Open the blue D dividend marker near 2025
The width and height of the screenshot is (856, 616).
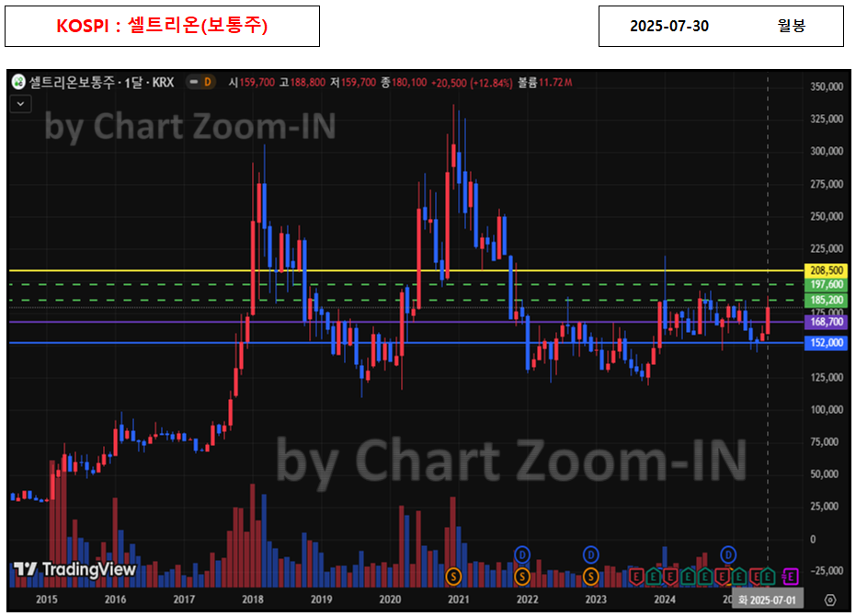728,555
